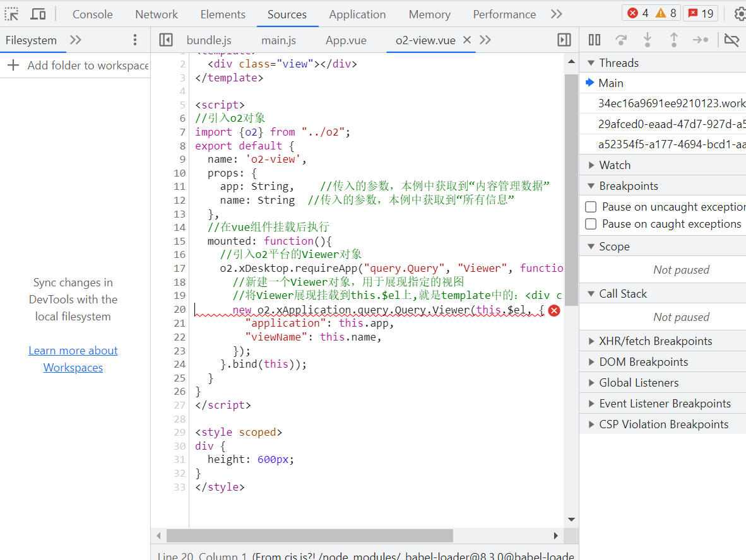
Task: Hide the debugger sidebar panel
Action: [564, 40]
